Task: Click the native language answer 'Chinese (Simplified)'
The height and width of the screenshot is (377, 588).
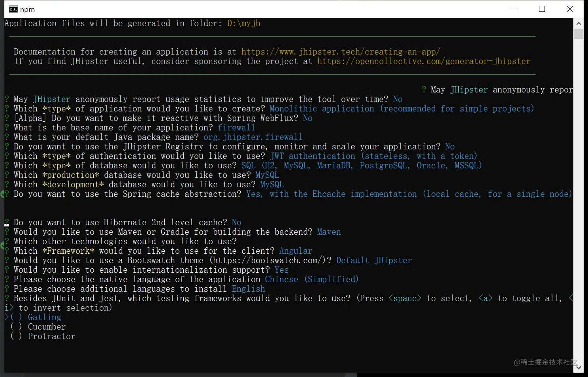Action: click(312, 279)
